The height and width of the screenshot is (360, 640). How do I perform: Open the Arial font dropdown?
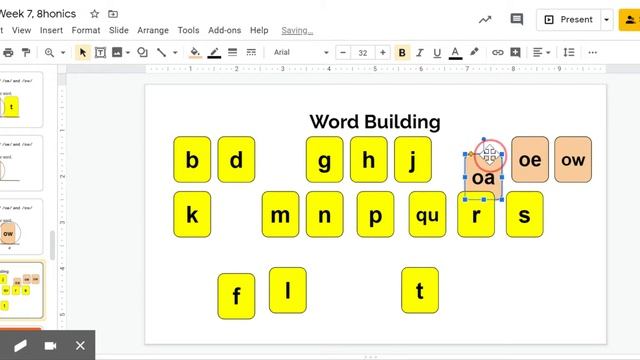pyautogui.click(x=301, y=52)
